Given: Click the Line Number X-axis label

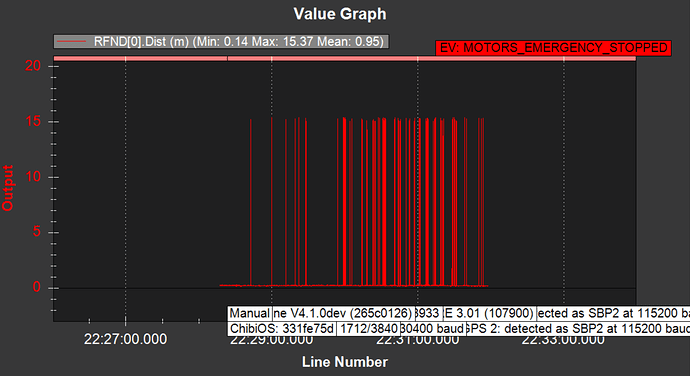Looking at the screenshot, I should pos(345,362).
